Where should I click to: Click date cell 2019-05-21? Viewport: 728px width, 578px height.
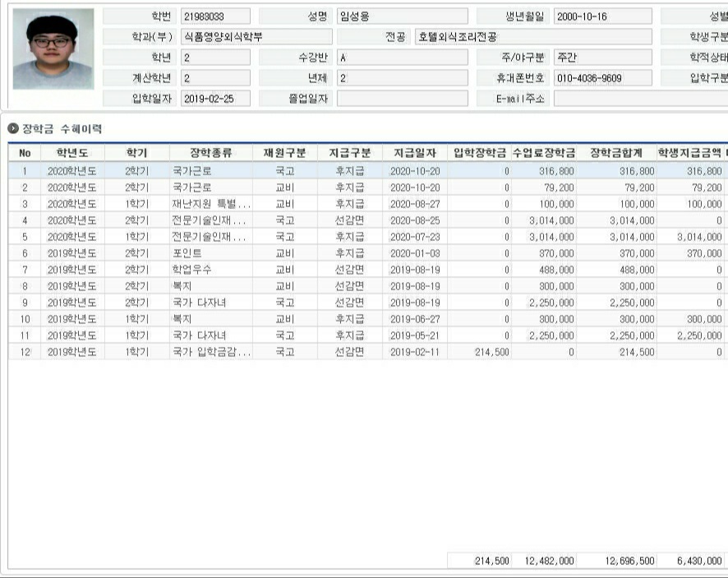click(415, 335)
